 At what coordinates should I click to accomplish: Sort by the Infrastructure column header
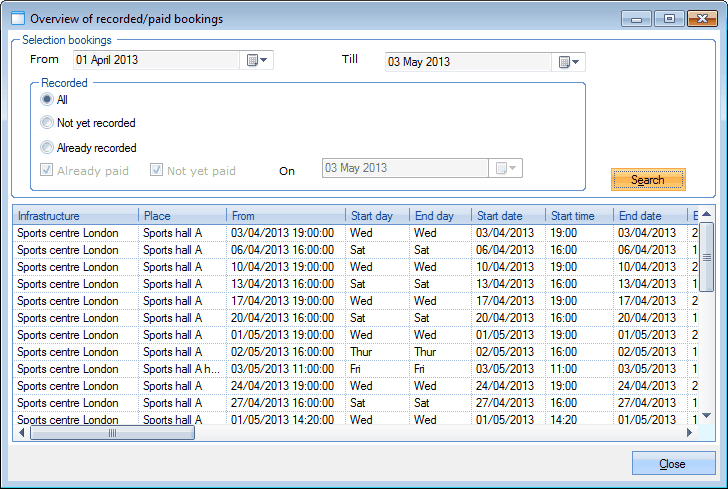click(75, 216)
